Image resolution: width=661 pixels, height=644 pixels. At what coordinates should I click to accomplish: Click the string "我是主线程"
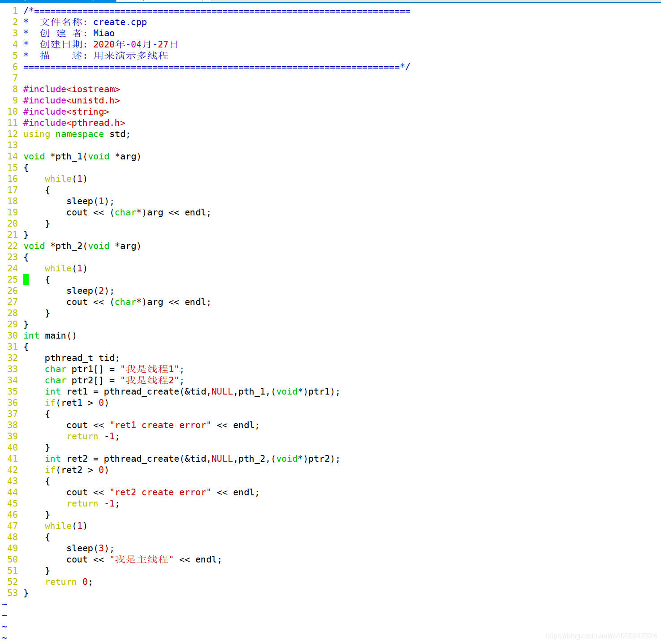coord(142,559)
